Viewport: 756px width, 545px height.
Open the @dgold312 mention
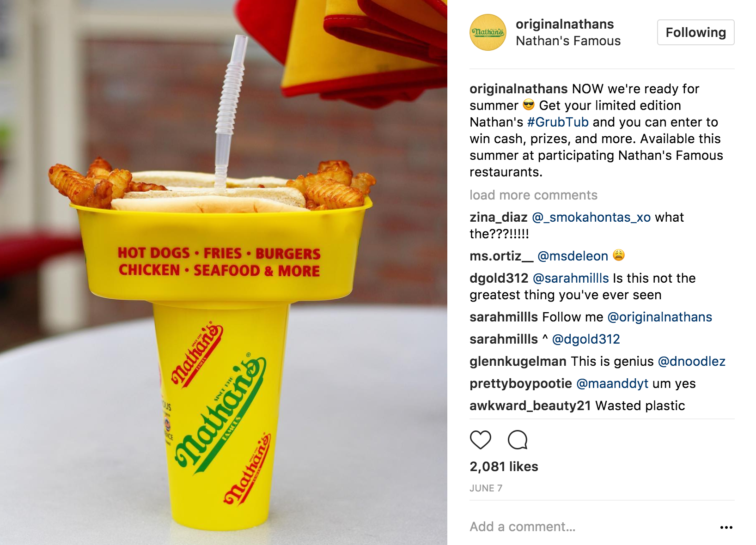[586, 339]
